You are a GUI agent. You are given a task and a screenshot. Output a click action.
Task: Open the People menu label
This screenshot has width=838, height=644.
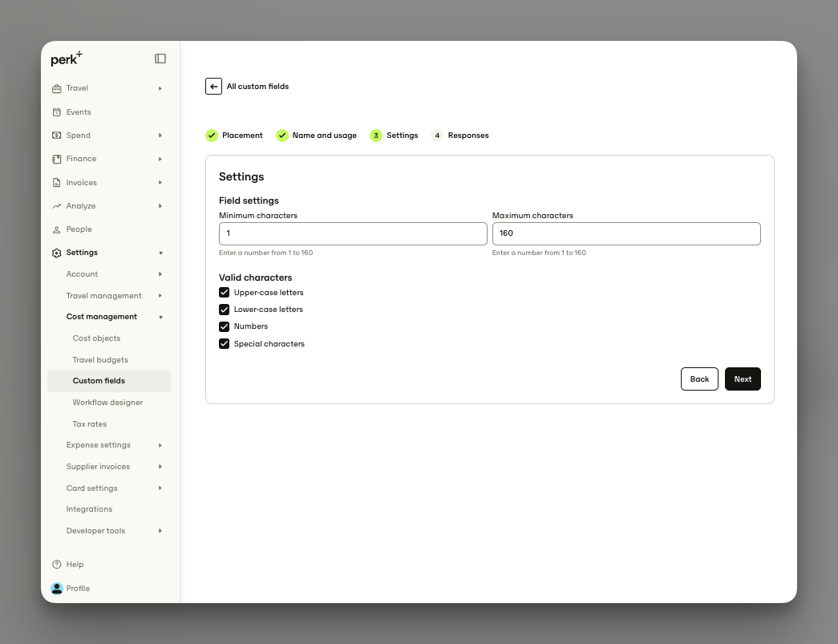79,229
